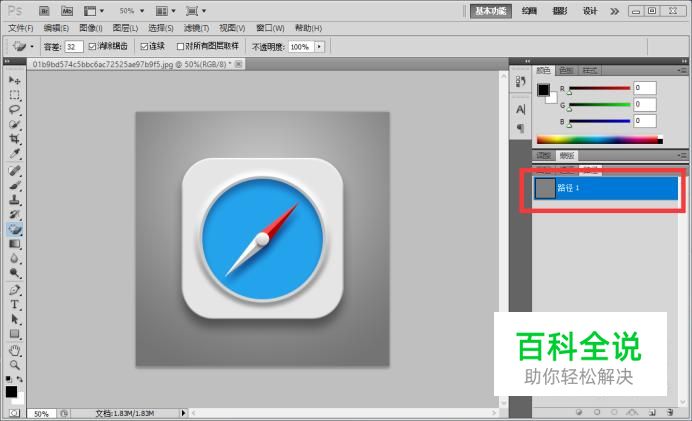Click the G green color slider
This screenshot has width=692, height=421.
599,105
